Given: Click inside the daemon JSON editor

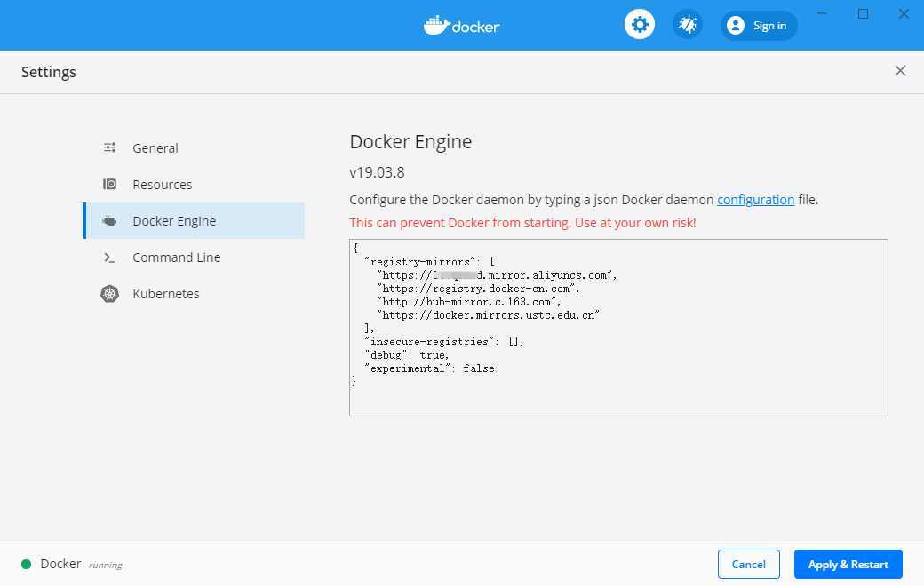Looking at the screenshot, I should pyautogui.click(x=618, y=328).
